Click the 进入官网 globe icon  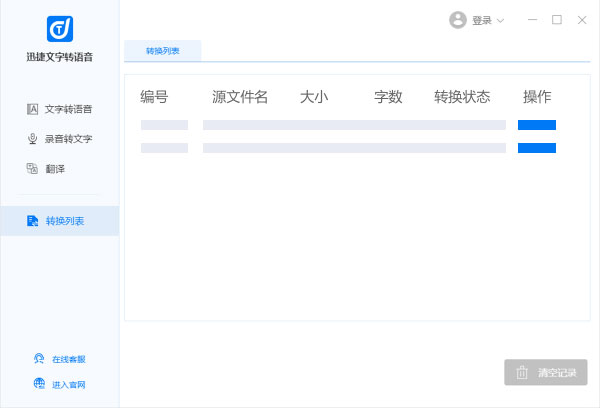click(38, 384)
